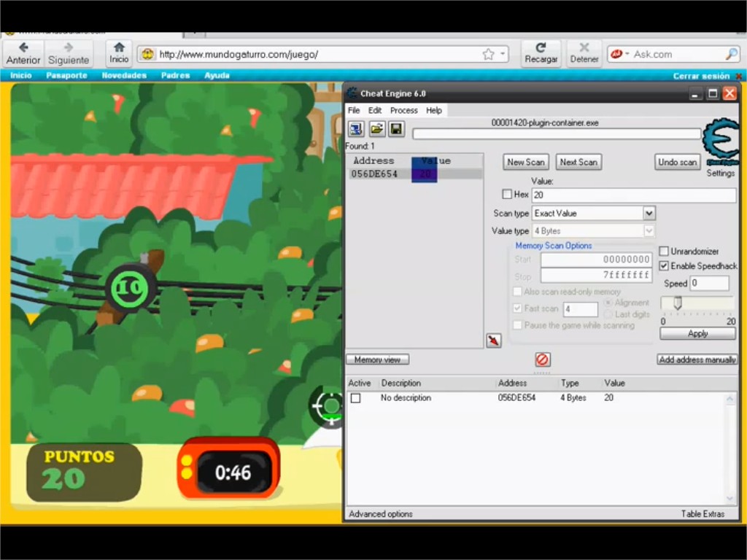
Task: Click the New Scan button
Action: point(525,162)
